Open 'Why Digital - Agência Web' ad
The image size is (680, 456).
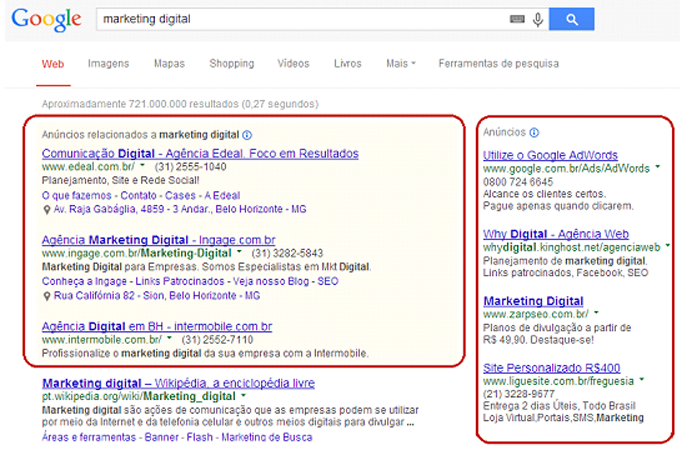click(x=556, y=234)
